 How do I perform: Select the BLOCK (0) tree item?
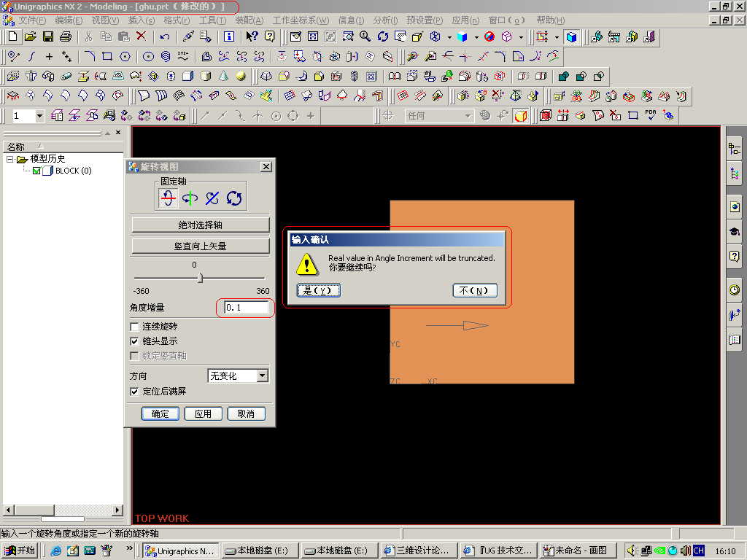[x=73, y=171]
